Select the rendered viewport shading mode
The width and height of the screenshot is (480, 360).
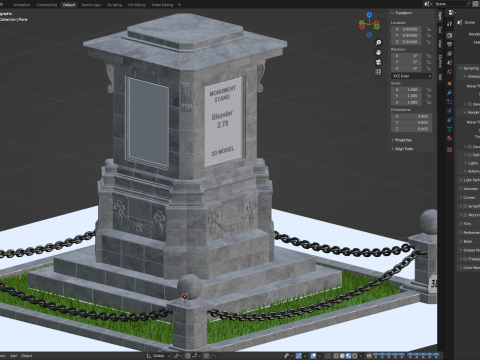[x=355, y=356]
